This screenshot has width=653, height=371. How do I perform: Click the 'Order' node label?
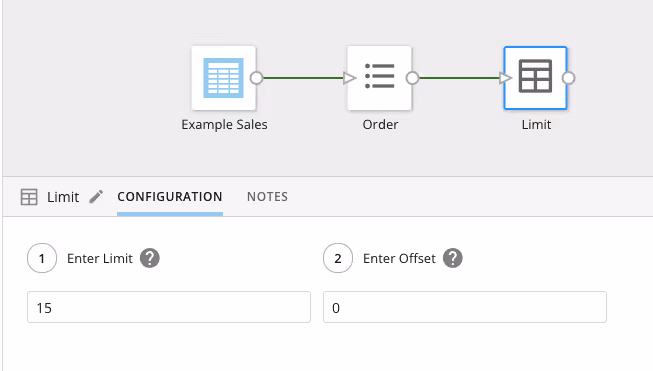(x=380, y=124)
